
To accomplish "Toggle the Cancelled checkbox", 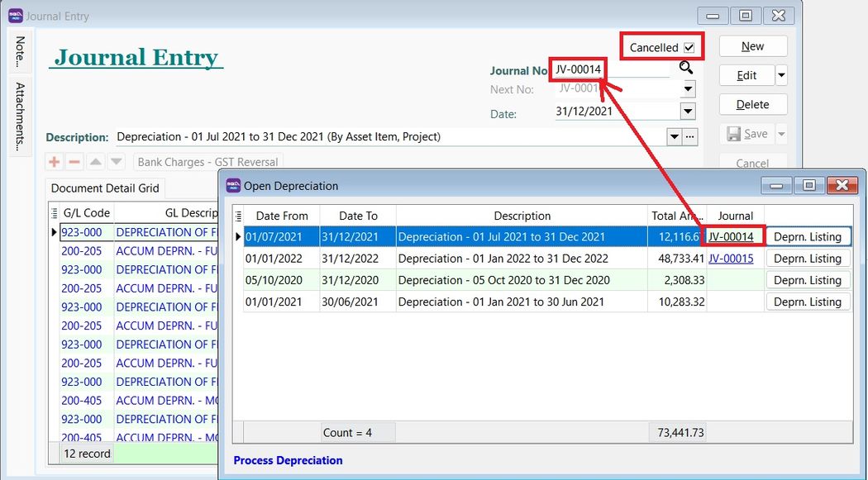I will [689, 48].
